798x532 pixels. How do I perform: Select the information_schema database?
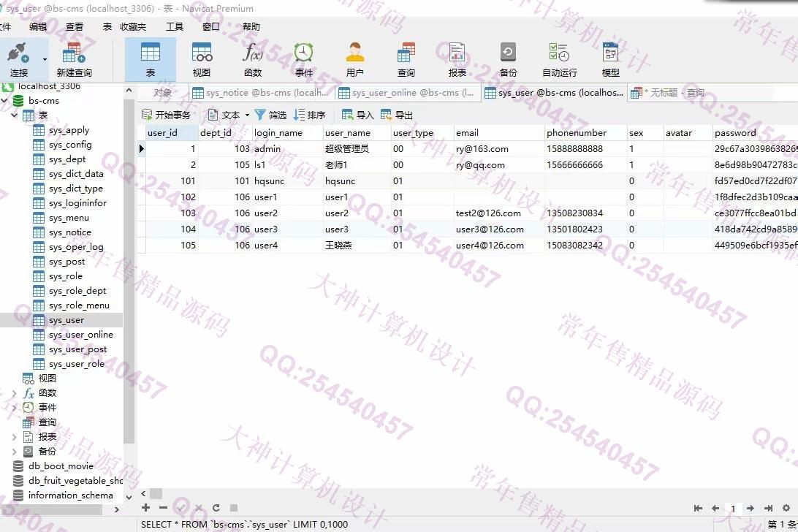70,495
